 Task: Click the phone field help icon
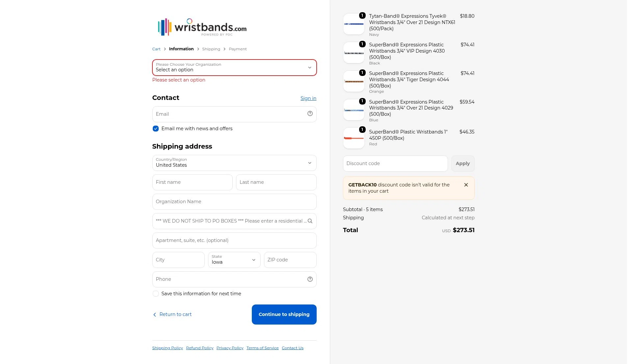(310, 279)
